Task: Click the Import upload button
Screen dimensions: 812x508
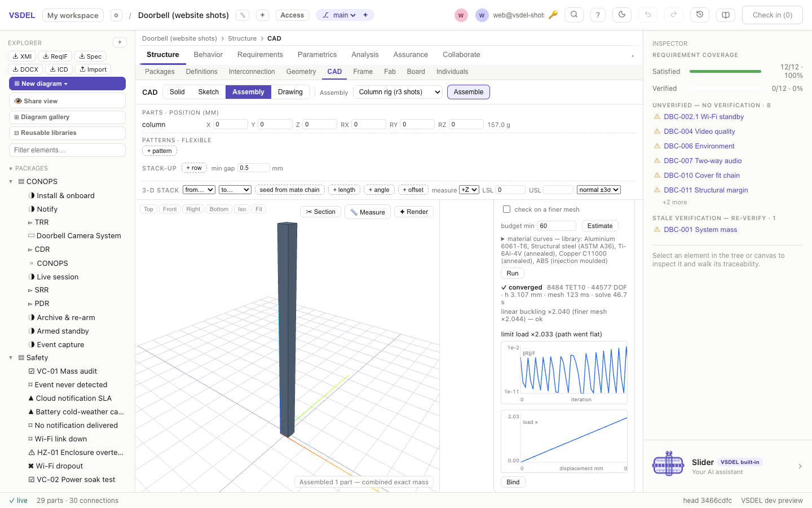Action: click(93, 69)
